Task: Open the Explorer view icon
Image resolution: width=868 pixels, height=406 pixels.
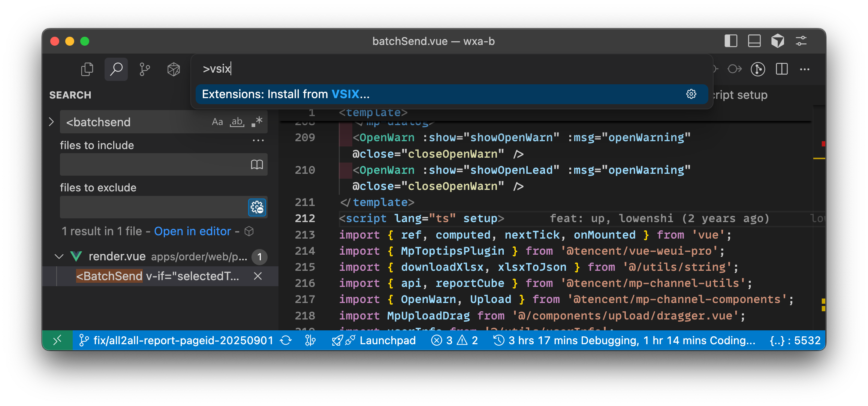Action: [87, 69]
